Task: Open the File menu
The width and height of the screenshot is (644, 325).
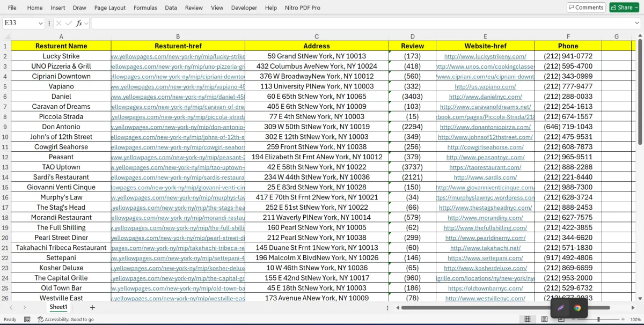Action: pyautogui.click(x=12, y=8)
